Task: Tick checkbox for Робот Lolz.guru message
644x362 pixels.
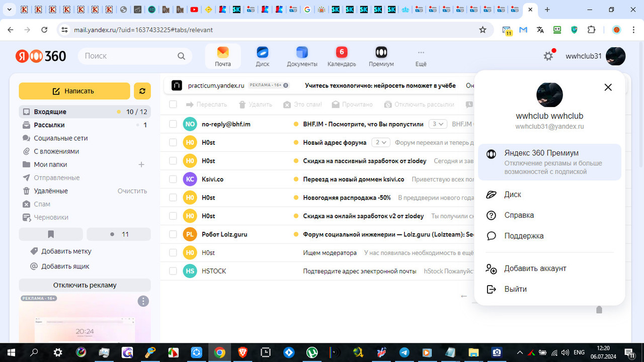Action: (173, 234)
